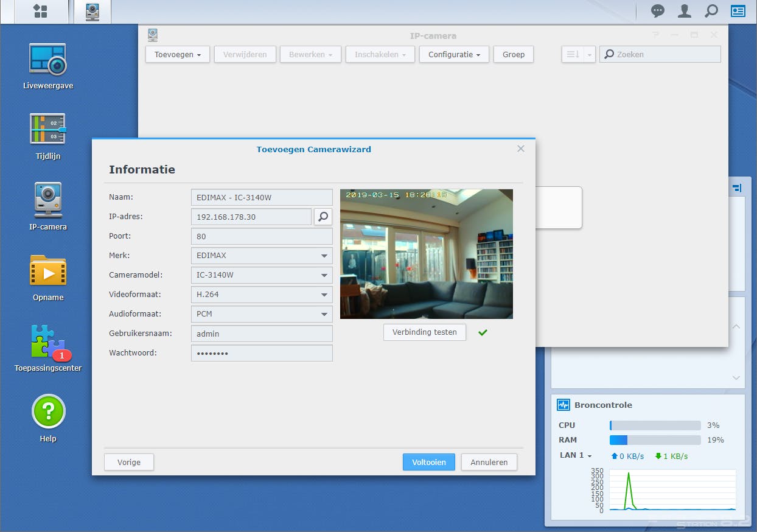Click the Naam input field
This screenshot has width=757, height=532.
point(262,197)
